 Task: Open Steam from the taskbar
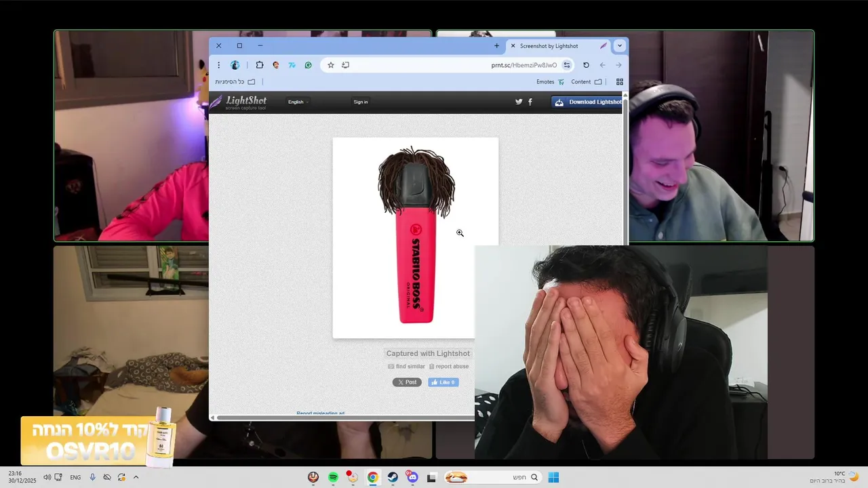tap(393, 478)
